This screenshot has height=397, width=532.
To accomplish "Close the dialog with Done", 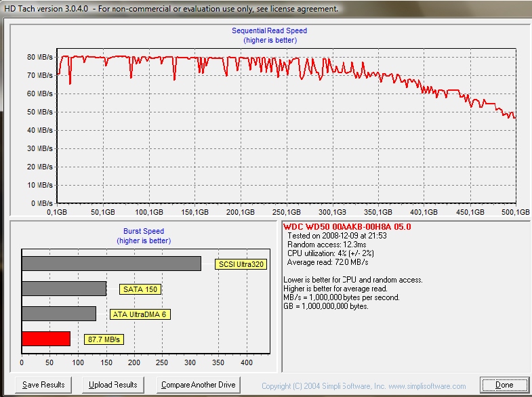I will pos(504,385).
